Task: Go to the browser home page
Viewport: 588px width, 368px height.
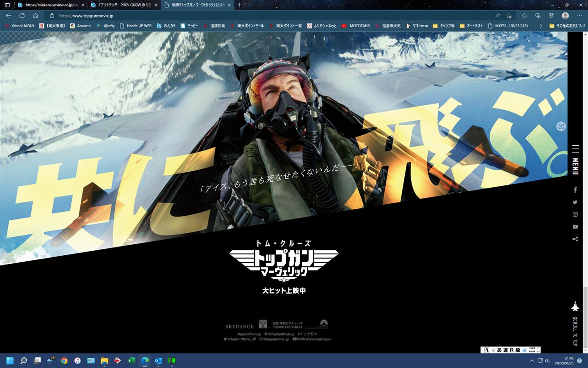Action: [x=35, y=16]
